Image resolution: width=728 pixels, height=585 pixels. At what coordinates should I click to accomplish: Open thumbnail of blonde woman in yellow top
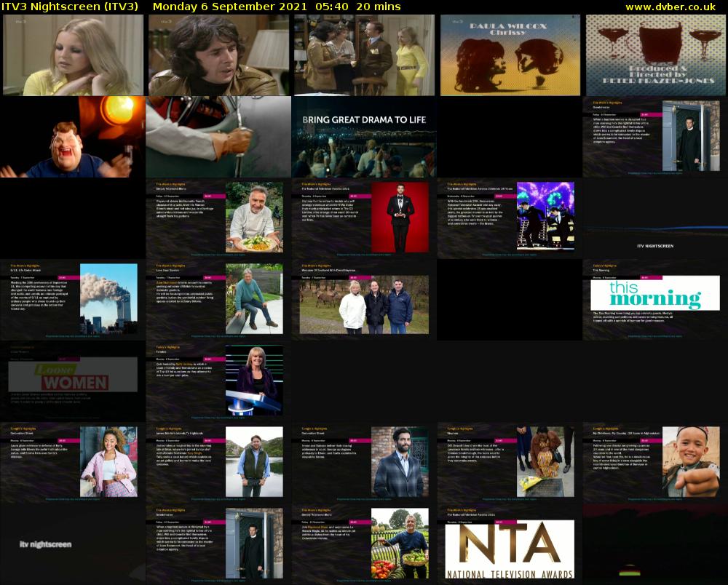click(x=73, y=55)
